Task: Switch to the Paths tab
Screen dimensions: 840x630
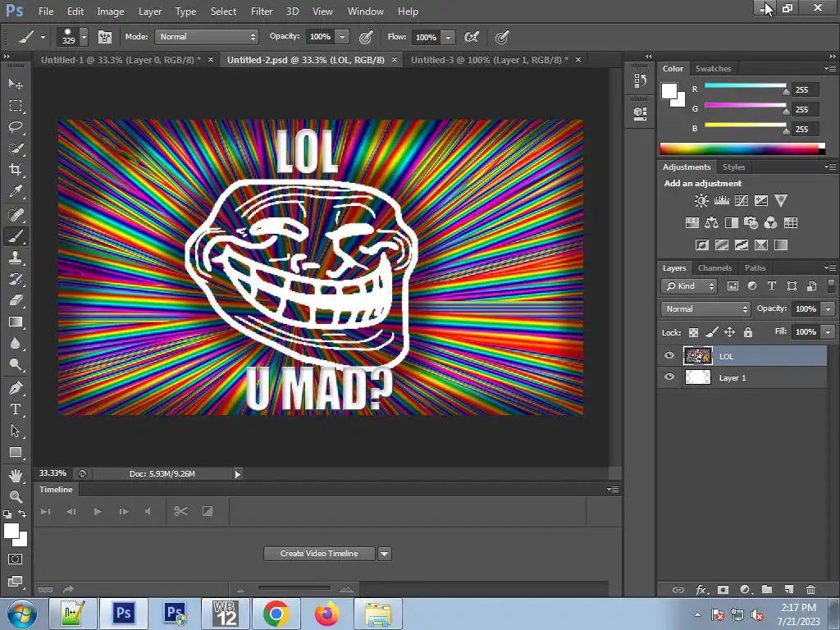Action: click(755, 268)
